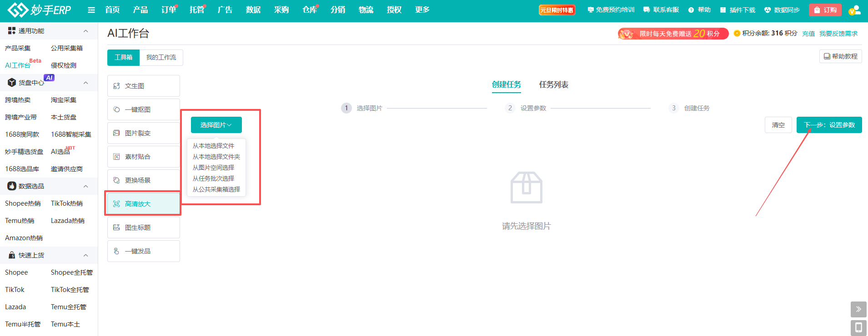Click the mobile phone icon at bottom right
868x336 pixels.
(858, 327)
